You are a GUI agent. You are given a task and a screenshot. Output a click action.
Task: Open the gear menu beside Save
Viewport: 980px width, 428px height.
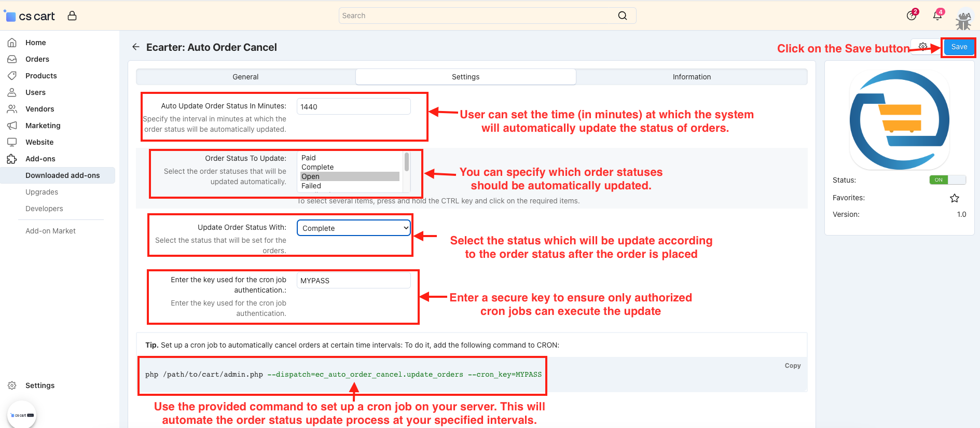pos(923,46)
